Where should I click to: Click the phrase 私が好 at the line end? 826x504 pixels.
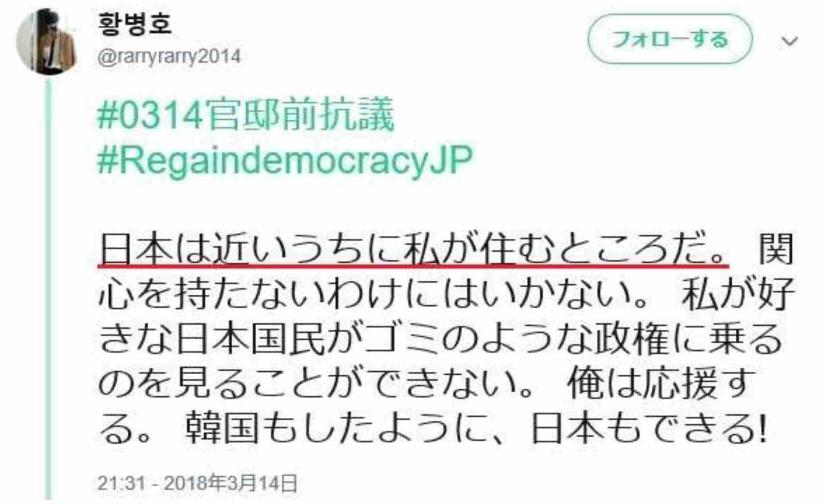point(738,294)
